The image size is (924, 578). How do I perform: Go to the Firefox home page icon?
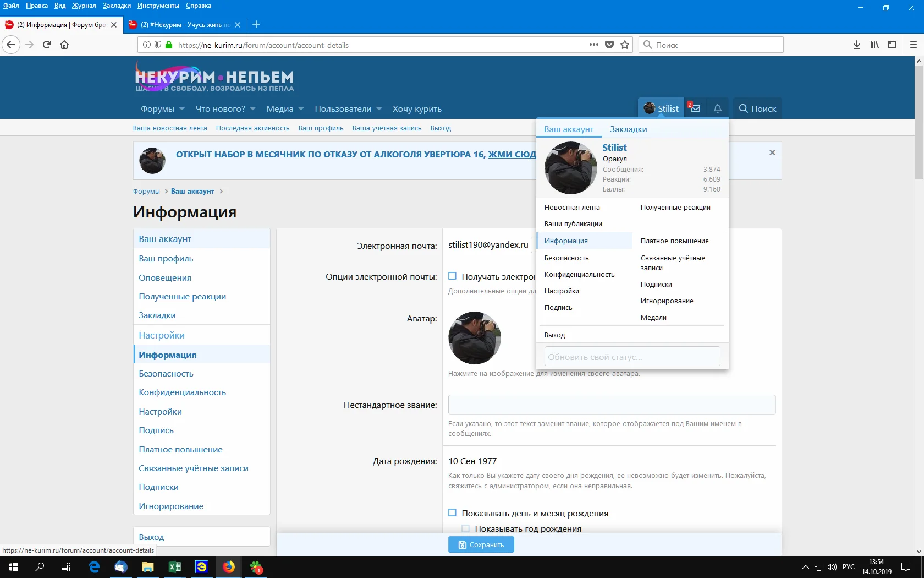[64, 45]
